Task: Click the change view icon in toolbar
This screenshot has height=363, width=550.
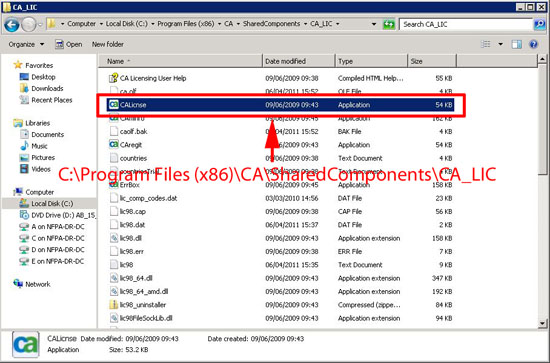Action: [x=486, y=44]
